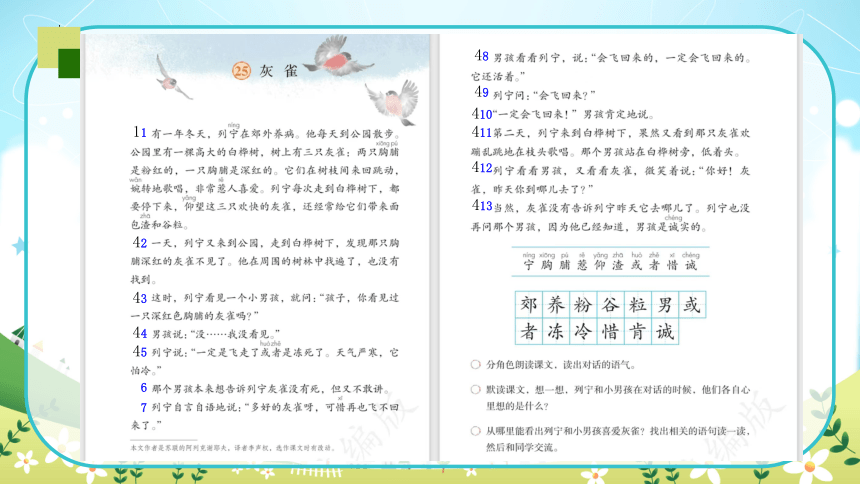Select the character 冷 in the writing grid
This screenshot has width=860, height=484.
[x=583, y=331]
